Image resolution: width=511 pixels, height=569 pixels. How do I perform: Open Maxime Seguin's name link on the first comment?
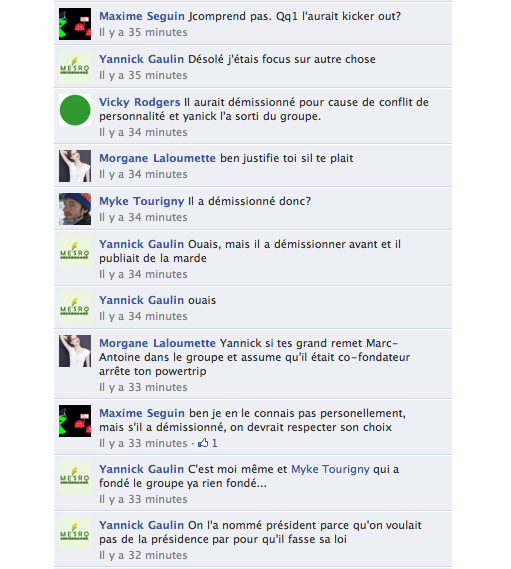(x=142, y=16)
